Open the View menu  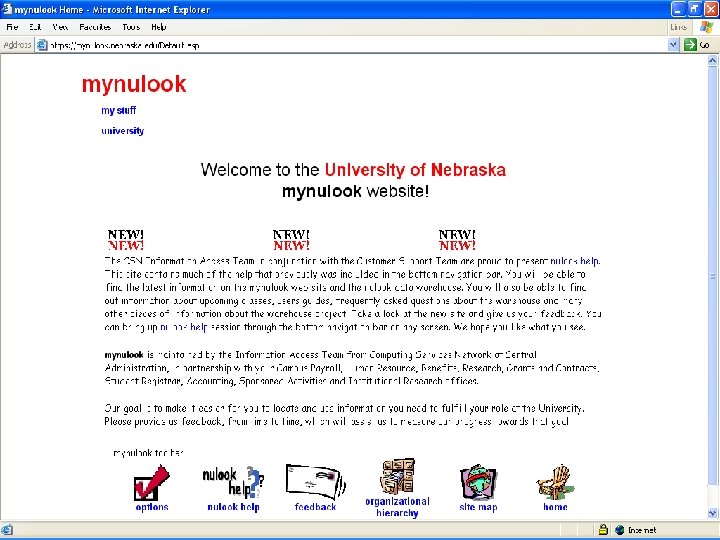point(60,27)
